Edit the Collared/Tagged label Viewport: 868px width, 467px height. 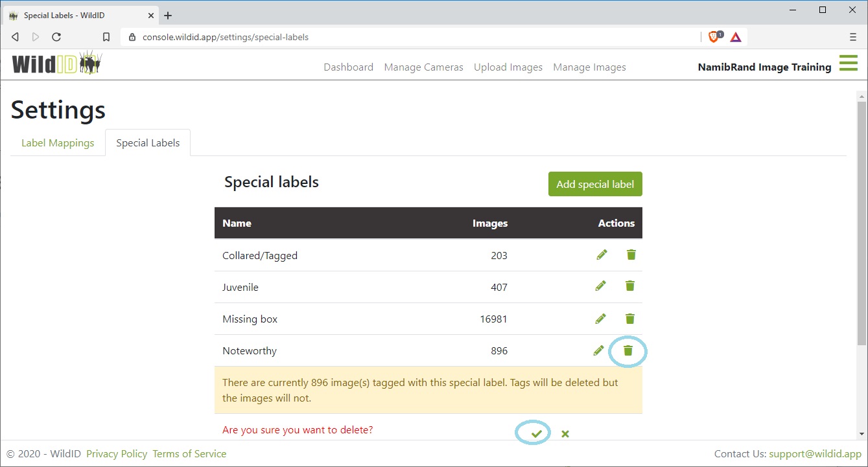point(602,255)
